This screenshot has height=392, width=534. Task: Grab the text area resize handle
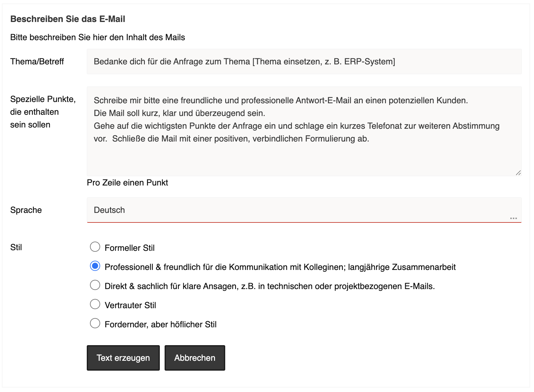(x=518, y=173)
